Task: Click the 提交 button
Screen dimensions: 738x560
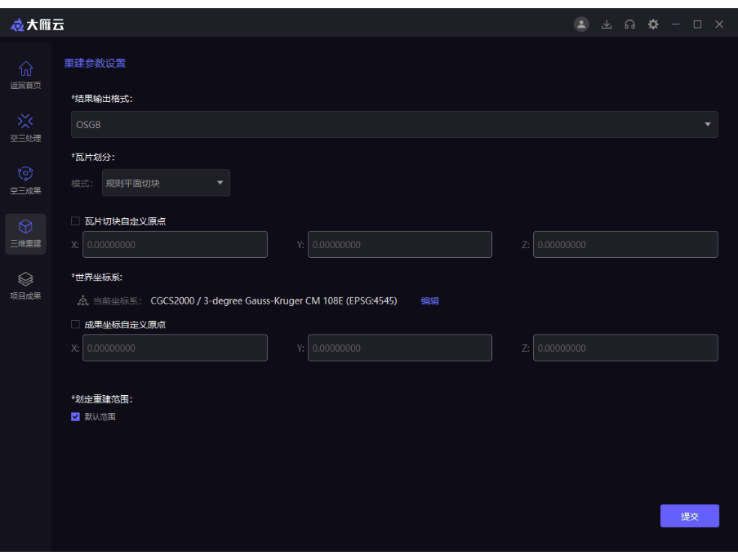Action: pyautogui.click(x=690, y=516)
